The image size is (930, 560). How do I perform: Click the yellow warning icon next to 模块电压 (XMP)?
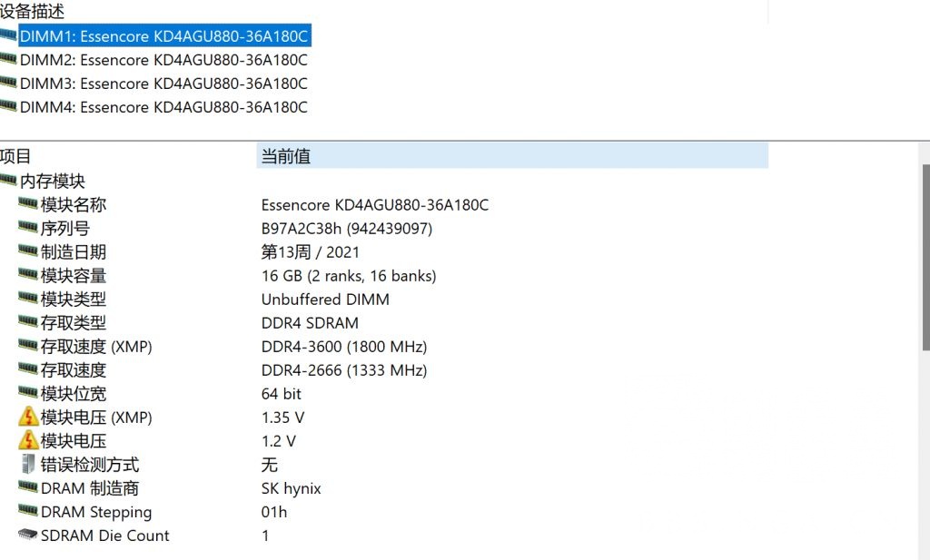point(27,418)
